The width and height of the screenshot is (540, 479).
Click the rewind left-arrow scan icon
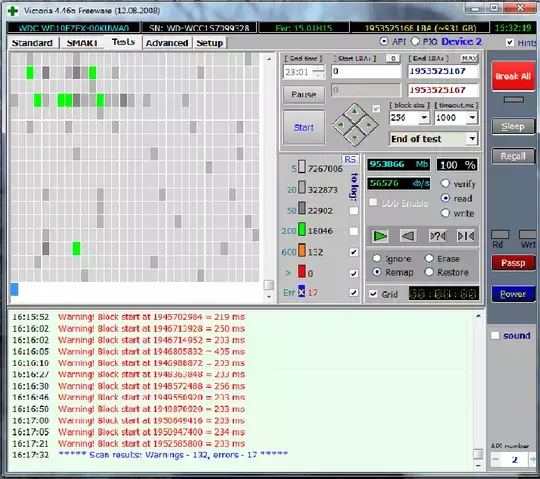[408, 236]
